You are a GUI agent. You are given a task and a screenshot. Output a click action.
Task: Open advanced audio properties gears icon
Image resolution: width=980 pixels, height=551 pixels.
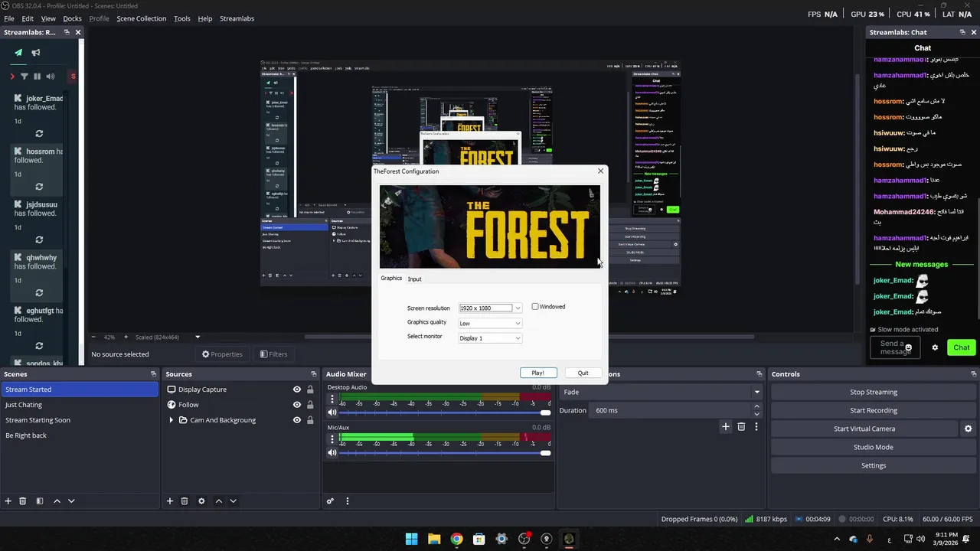pyautogui.click(x=331, y=501)
